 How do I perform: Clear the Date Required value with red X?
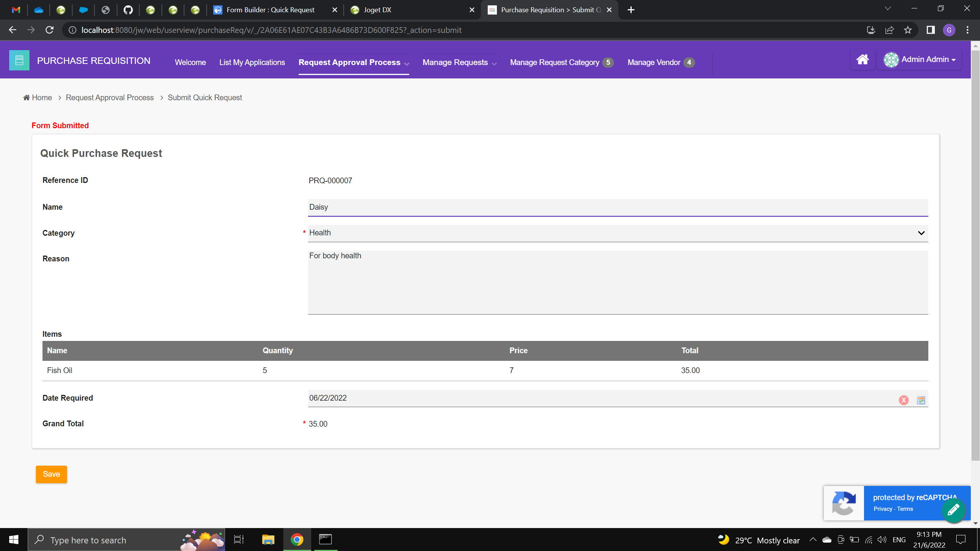[903, 400]
